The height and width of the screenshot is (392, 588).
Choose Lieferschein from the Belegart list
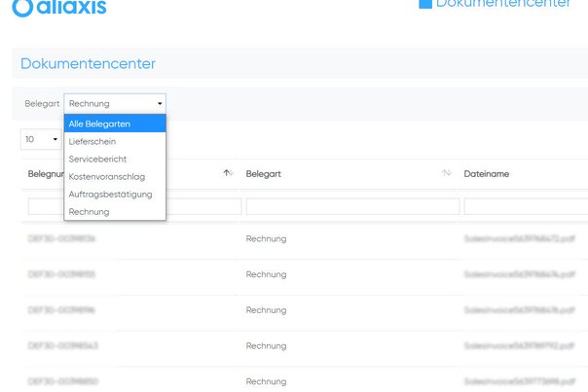115,141
